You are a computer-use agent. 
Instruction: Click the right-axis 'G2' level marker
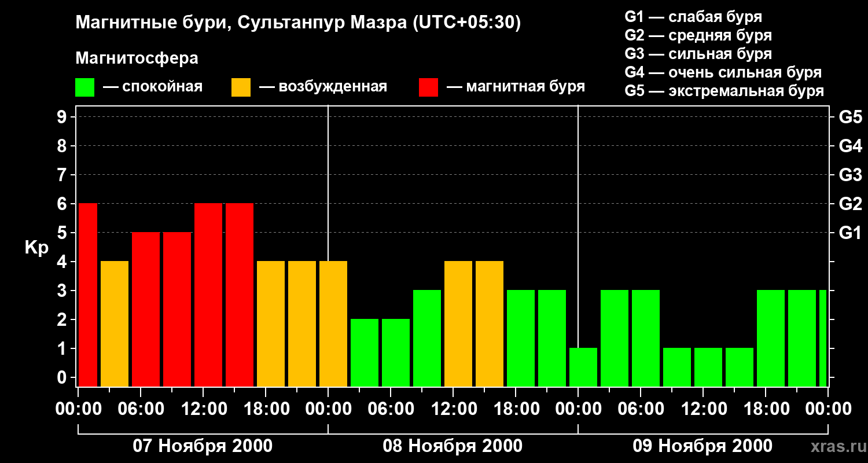(850, 204)
